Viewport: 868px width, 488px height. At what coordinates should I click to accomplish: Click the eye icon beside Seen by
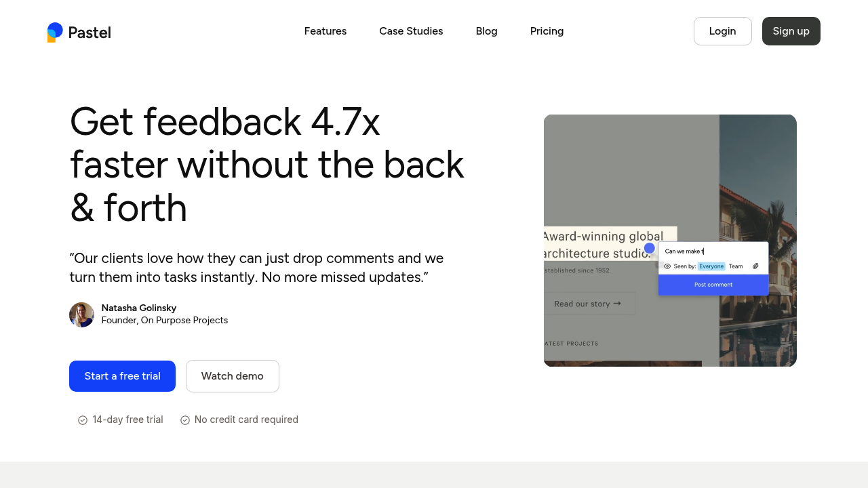(667, 266)
